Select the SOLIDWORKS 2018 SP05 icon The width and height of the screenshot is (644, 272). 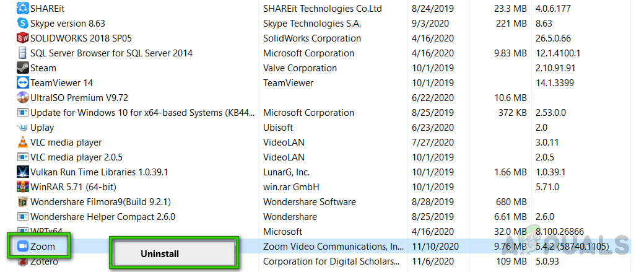tap(22, 38)
